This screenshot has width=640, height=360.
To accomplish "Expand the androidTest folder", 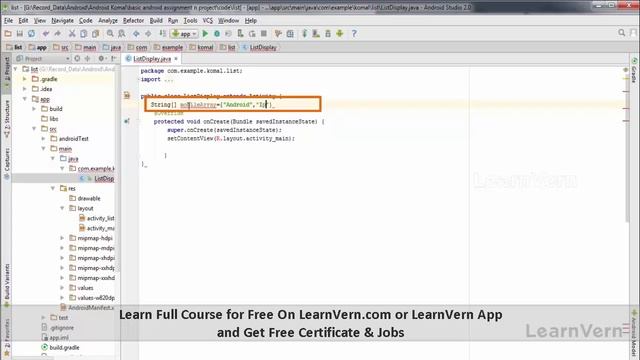I will click(44, 138).
